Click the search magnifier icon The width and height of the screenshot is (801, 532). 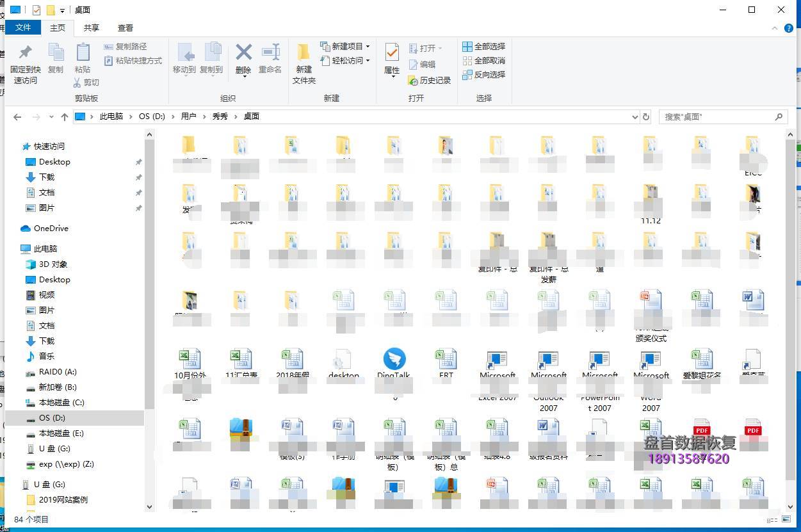click(779, 117)
